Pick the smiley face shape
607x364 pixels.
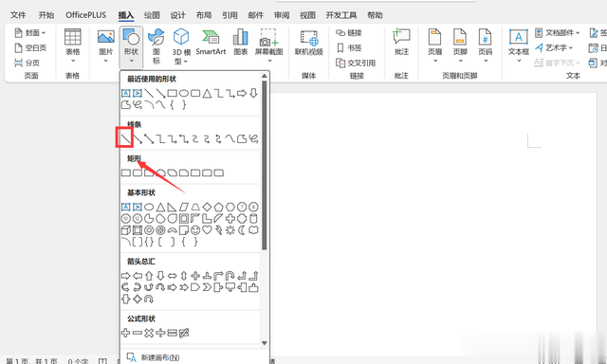(x=195, y=230)
